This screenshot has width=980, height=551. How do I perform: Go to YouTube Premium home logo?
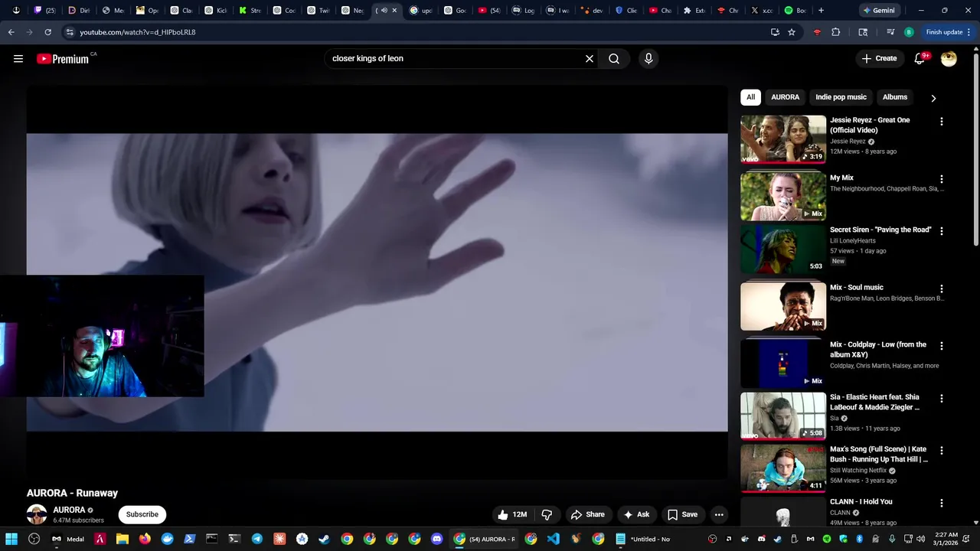click(x=63, y=59)
